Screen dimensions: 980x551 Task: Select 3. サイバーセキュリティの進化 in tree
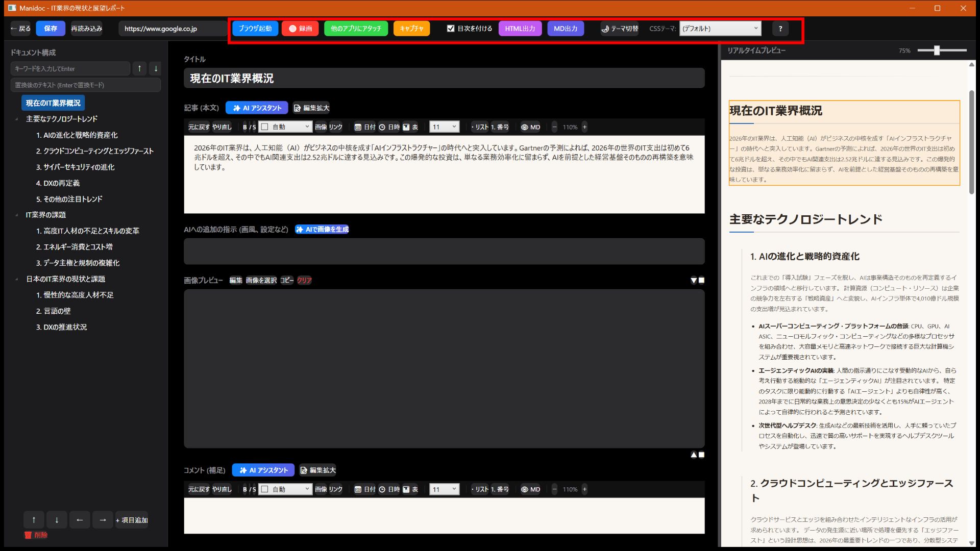[x=75, y=167]
